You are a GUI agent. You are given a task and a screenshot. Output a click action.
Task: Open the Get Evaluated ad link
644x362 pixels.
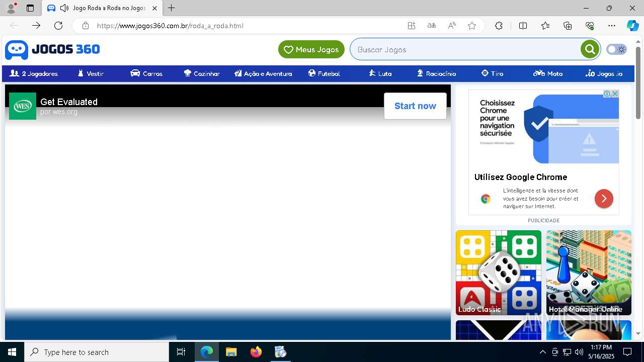click(69, 102)
